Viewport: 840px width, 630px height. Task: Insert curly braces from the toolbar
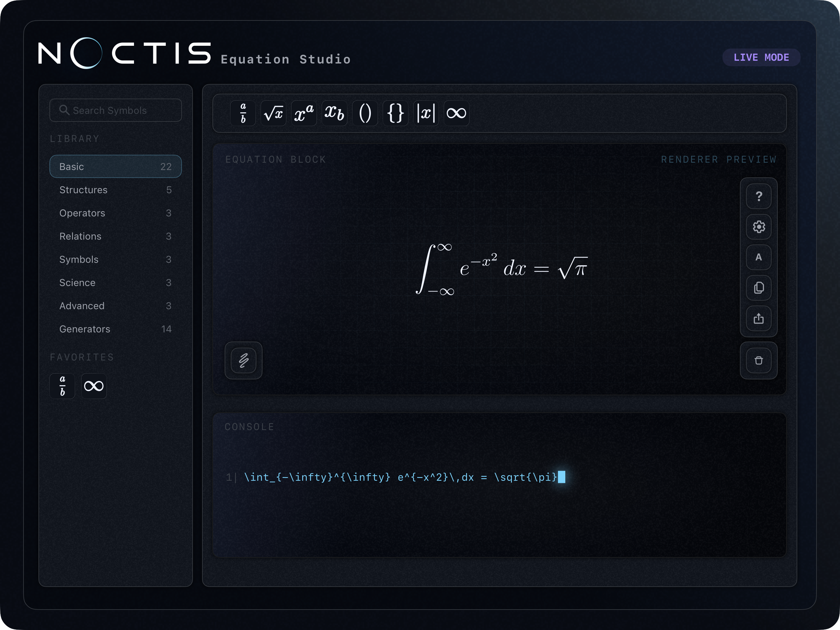click(395, 113)
